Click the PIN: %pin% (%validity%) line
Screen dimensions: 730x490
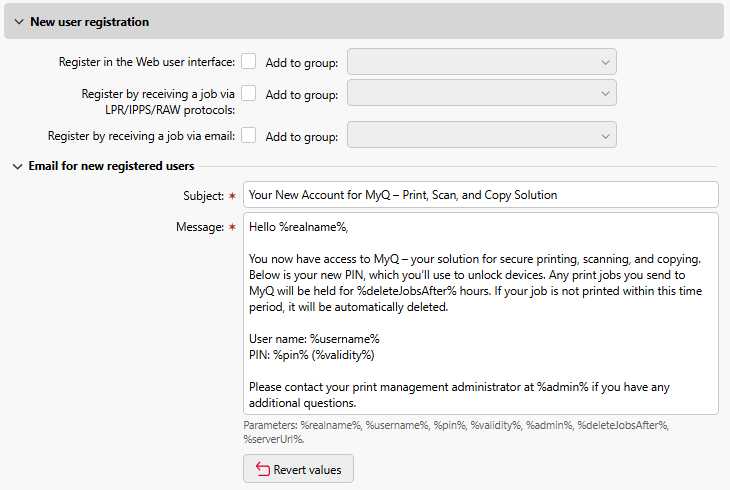[311, 355]
